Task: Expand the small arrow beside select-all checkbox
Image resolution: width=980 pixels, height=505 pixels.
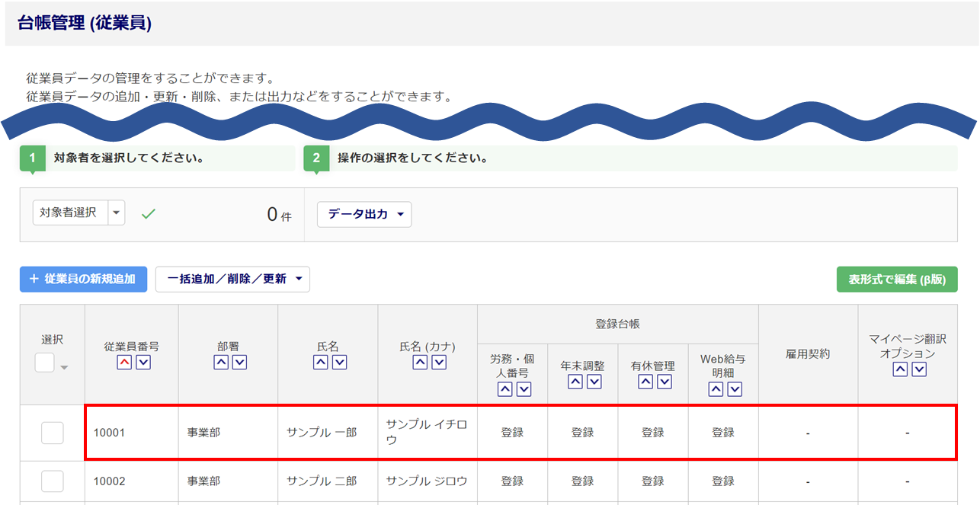Action: 64,368
